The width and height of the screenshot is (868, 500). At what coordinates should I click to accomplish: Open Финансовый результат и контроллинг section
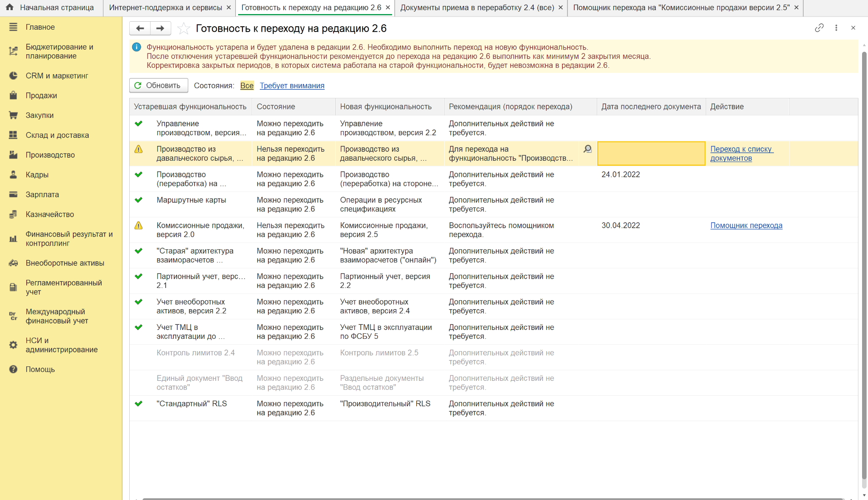tap(61, 239)
